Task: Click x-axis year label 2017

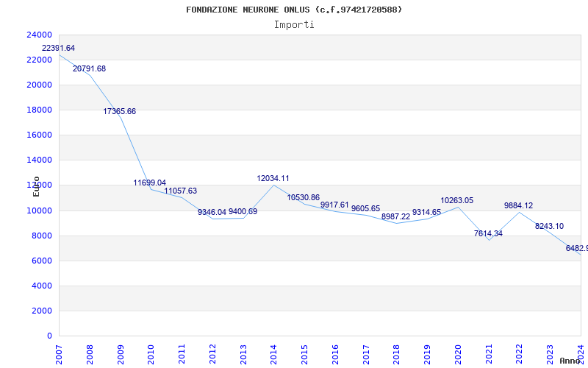Action: (366, 354)
